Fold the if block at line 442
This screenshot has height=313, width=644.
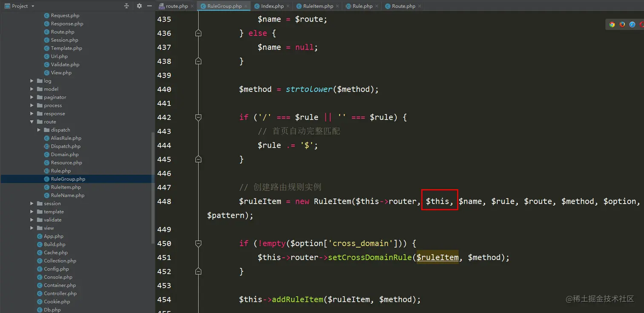[198, 117]
